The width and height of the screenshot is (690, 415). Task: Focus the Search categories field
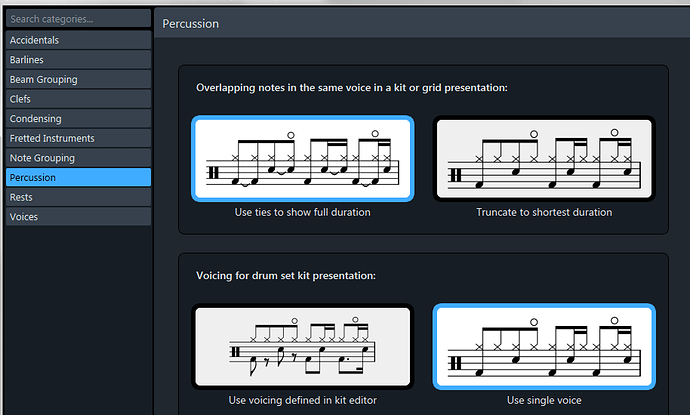[78, 19]
